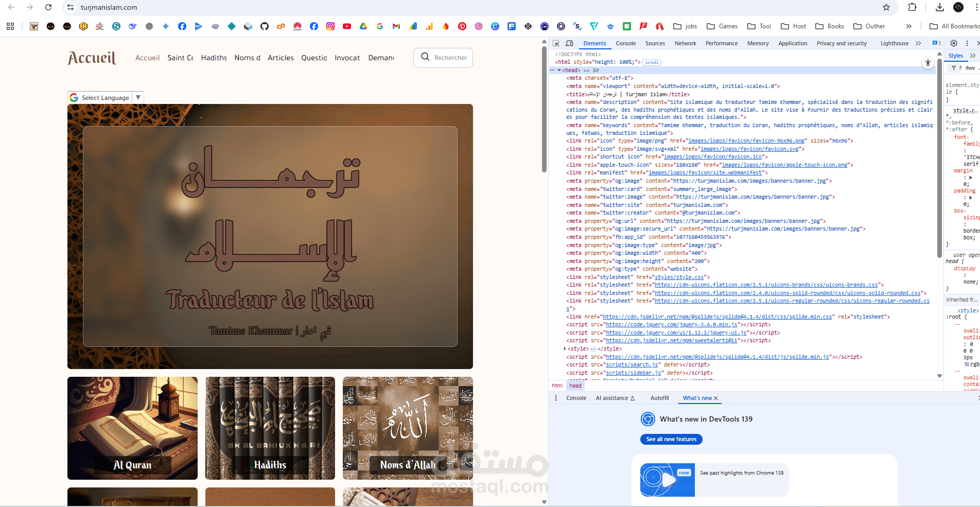This screenshot has width=980, height=507.
Task: Open the Tool bookmarks folder
Action: [x=759, y=26]
